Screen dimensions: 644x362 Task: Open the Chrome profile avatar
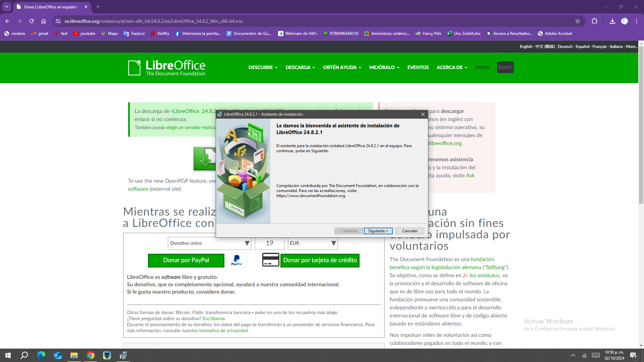(x=625, y=21)
